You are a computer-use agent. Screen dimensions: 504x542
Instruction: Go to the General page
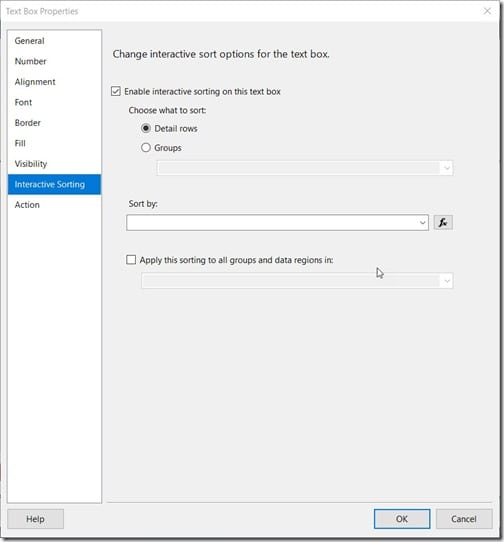pos(54,41)
